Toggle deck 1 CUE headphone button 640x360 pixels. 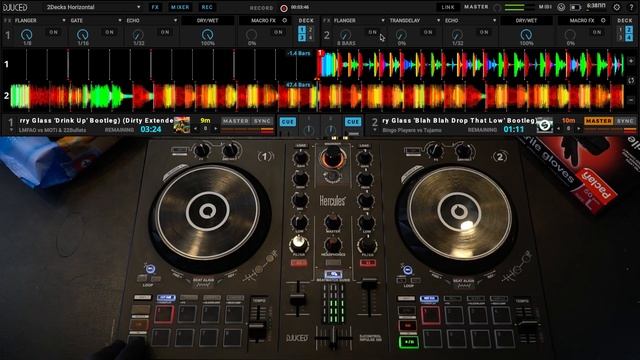click(x=288, y=122)
